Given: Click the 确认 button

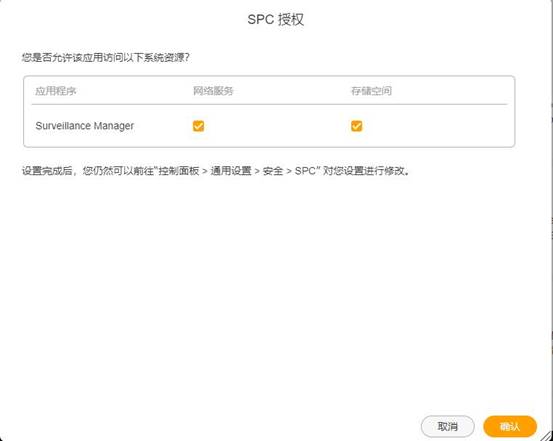Looking at the screenshot, I should tap(510, 427).
